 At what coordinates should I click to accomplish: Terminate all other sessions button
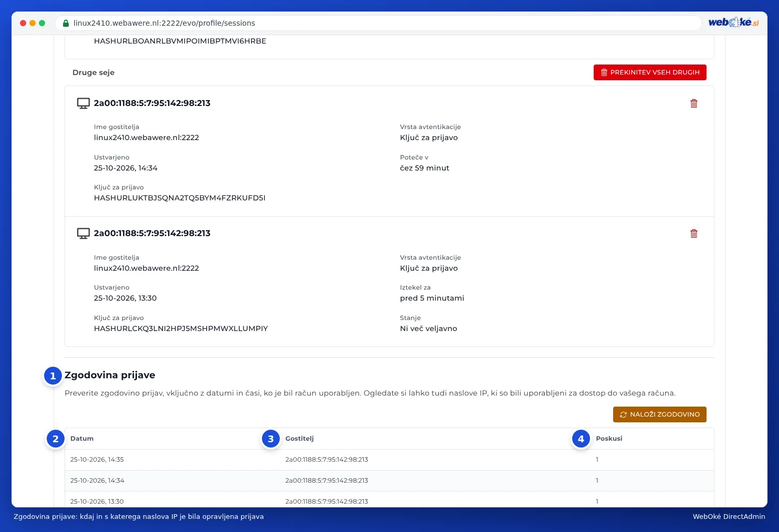click(650, 72)
